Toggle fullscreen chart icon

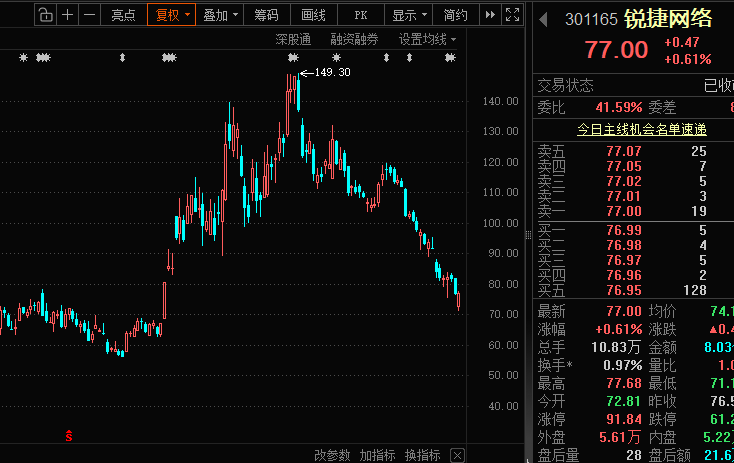click(513, 15)
